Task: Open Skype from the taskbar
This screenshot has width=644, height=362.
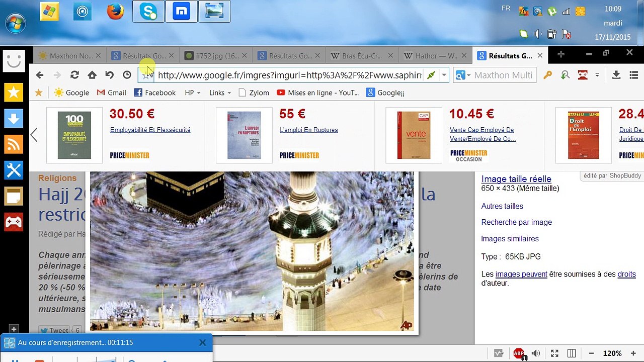Action: [148, 12]
